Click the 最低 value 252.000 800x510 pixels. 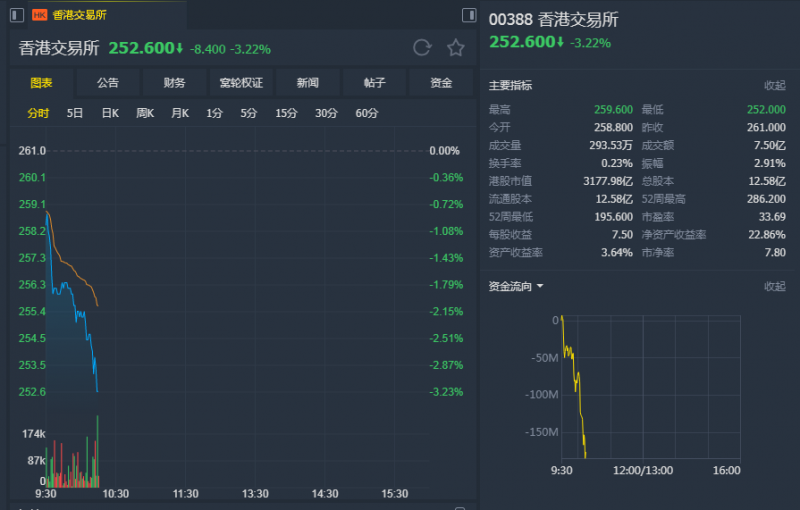(x=766, y=110)
